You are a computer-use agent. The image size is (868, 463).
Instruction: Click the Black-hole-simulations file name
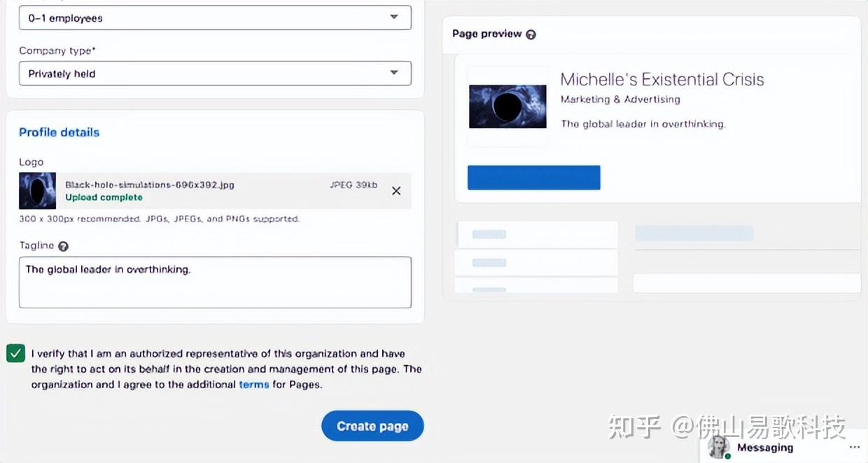(150, 185)
